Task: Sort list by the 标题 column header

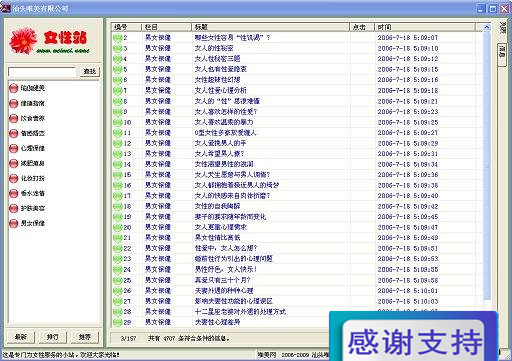Action: pyautogui.click(x=270, y=27)
